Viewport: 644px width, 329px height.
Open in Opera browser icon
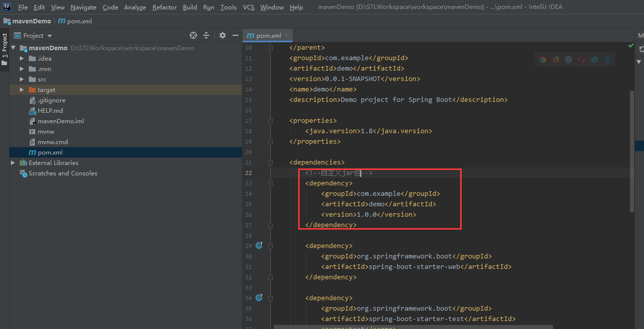581,60
